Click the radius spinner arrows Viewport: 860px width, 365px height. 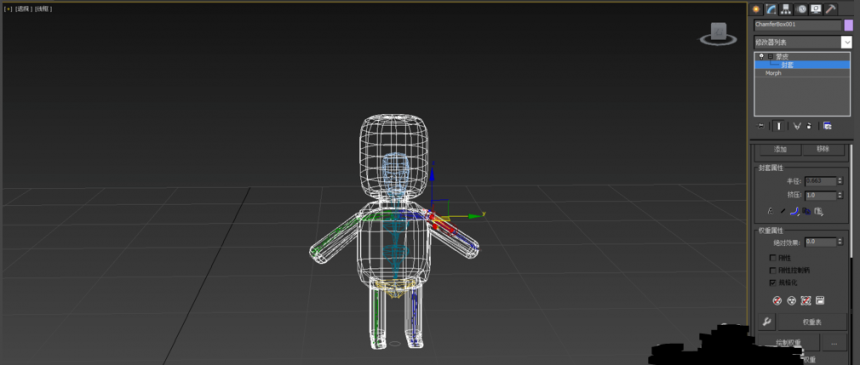click(x=840, y=181)
